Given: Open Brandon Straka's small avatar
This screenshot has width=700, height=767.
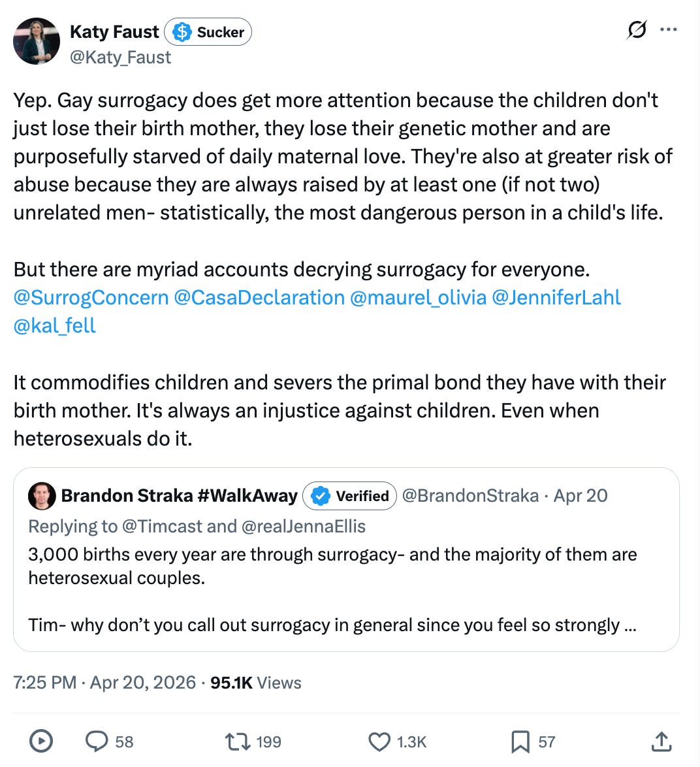Looking at the screenshot, I should 42,495.
